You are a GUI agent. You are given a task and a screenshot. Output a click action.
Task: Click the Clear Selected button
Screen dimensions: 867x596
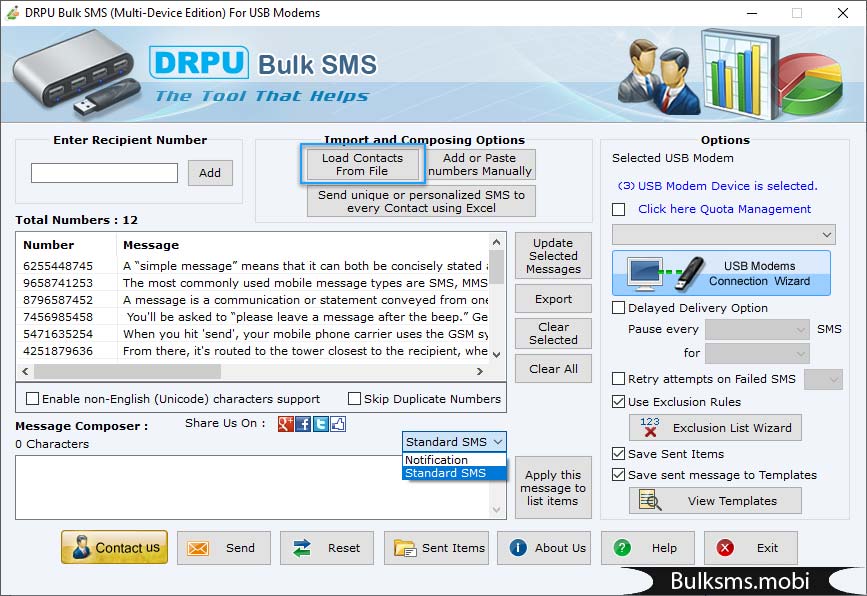coord(553,333)
